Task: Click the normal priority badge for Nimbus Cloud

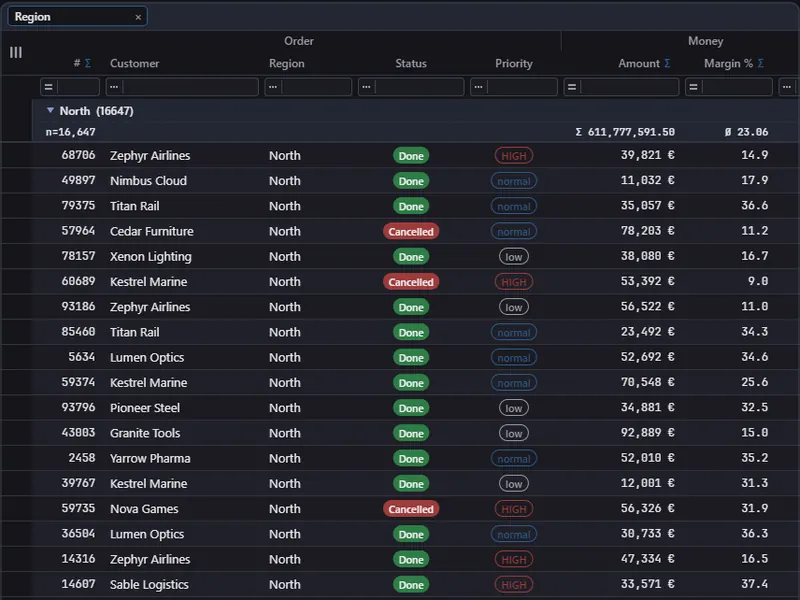Action: pos(514,181)
